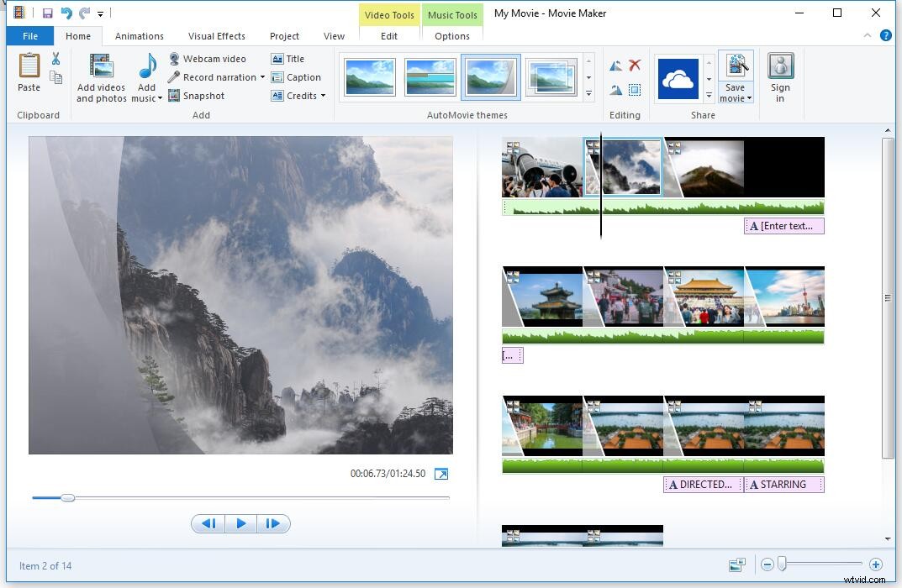Open the Add videos and photos tool
Viewport: 902px width, 588px height.
100,77
